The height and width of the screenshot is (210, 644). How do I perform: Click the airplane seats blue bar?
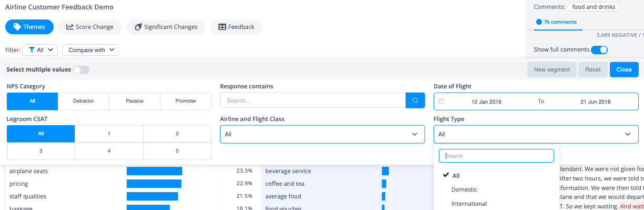click(x=154, y=171)
